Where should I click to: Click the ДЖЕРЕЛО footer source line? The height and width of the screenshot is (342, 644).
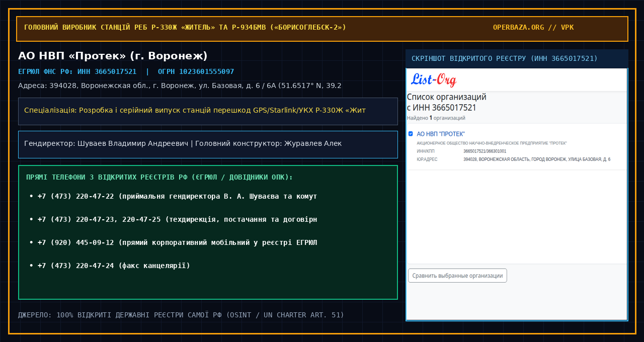[x=181, y=315]
